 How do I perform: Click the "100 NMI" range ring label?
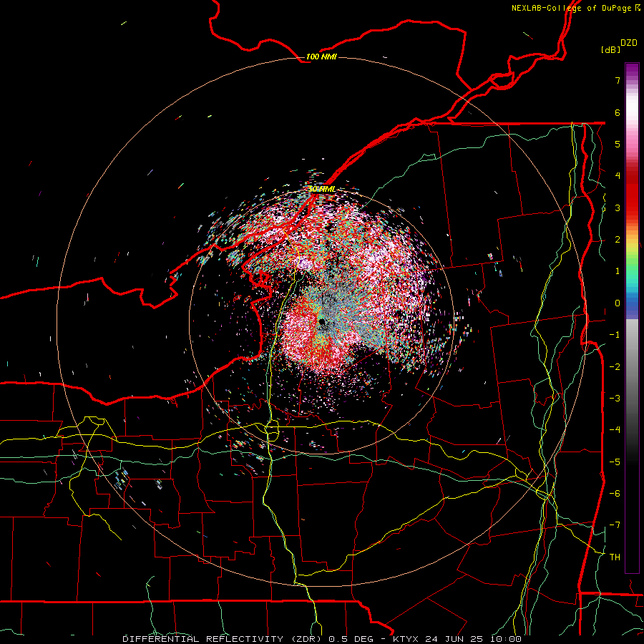pyautogui.click(x=321, y=57)
